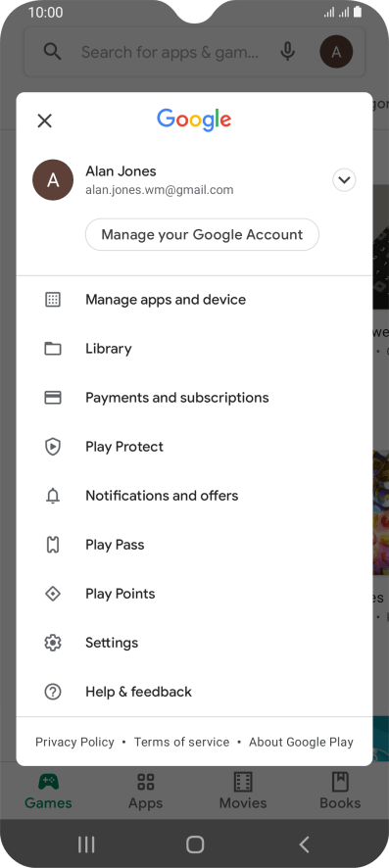Screen dimensions: 389x868
Task: Tap Manage your Google Account button
Action: click(x=202, y=235)
